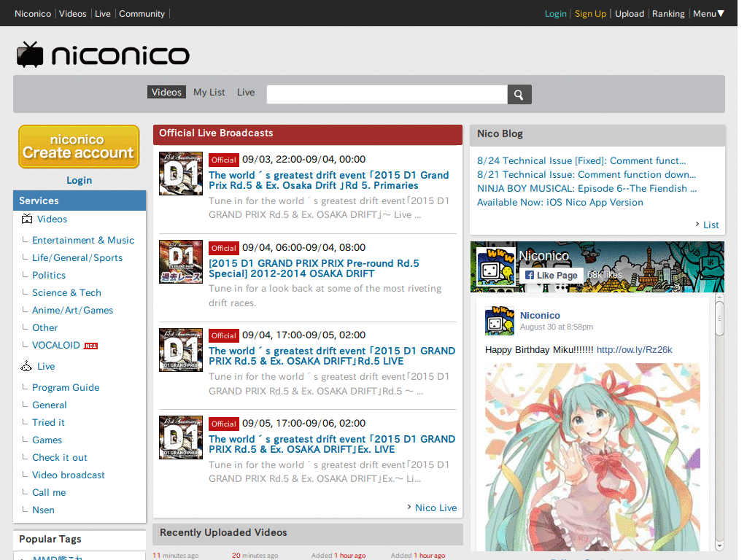Click the niconico Create account button

[79, 147]
